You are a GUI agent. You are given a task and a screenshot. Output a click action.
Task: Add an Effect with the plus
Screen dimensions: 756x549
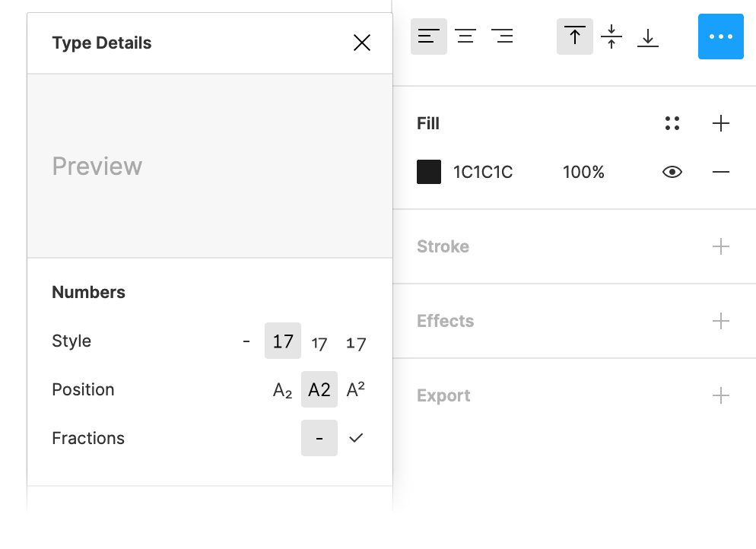pos(721,321)
